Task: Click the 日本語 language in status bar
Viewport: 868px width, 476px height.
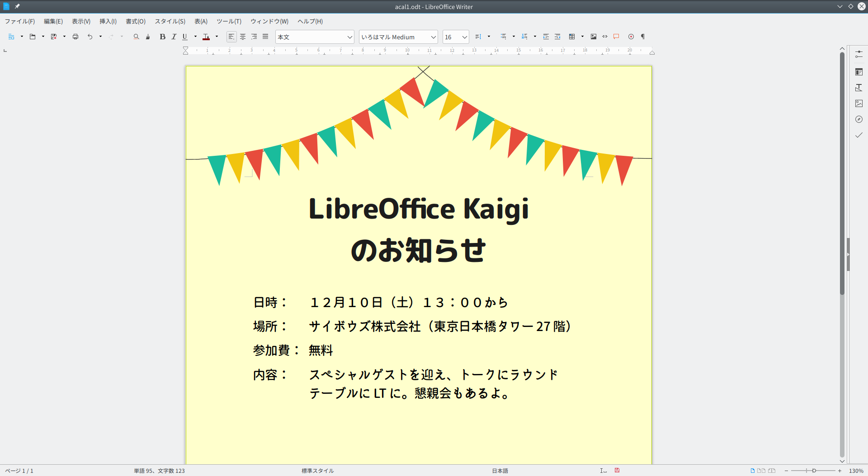Action: (x=500, y=471)
